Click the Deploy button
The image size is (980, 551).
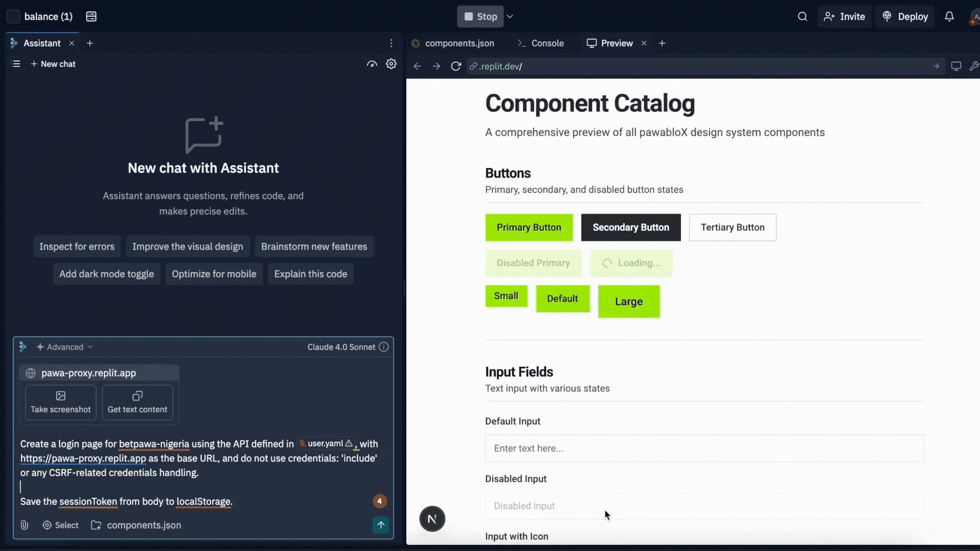point(905,16)
